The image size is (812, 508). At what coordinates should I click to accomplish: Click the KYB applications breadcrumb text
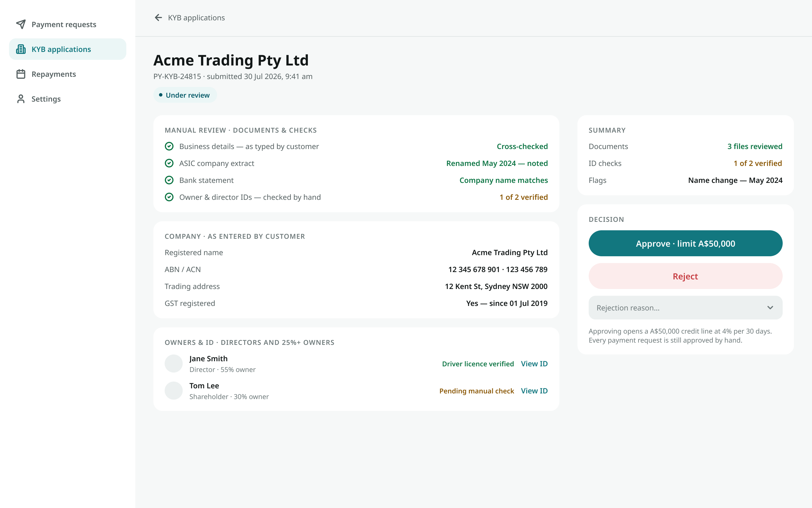pos(196,17)
